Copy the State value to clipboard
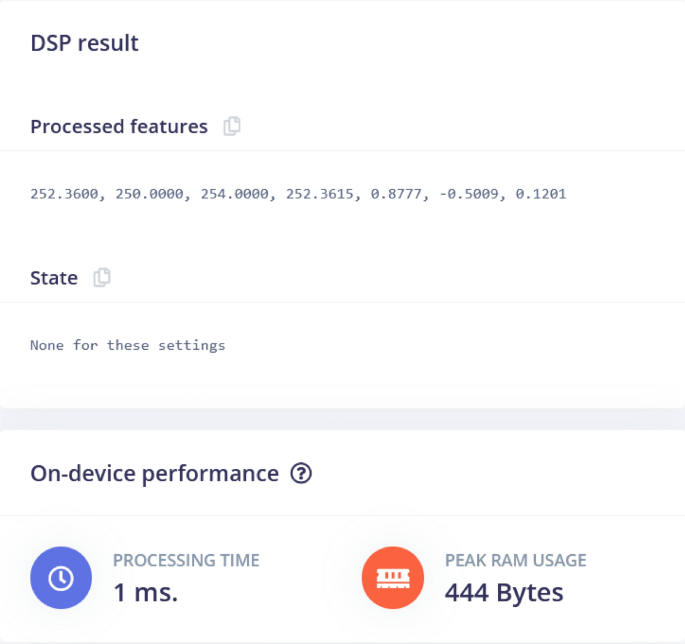The width and height of the screenshot is (685, 644). (102, 278)
